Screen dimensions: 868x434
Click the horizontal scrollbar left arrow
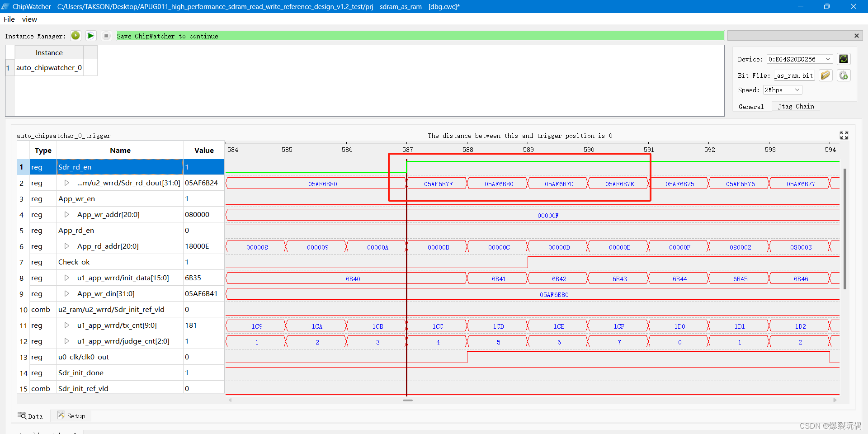(230, 400)
